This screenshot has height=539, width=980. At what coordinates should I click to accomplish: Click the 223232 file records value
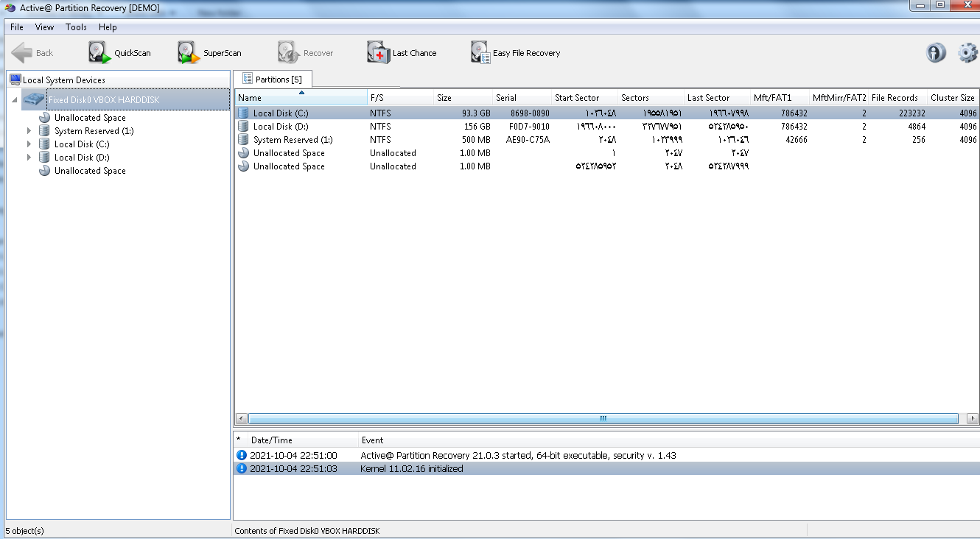pos(912,113)
